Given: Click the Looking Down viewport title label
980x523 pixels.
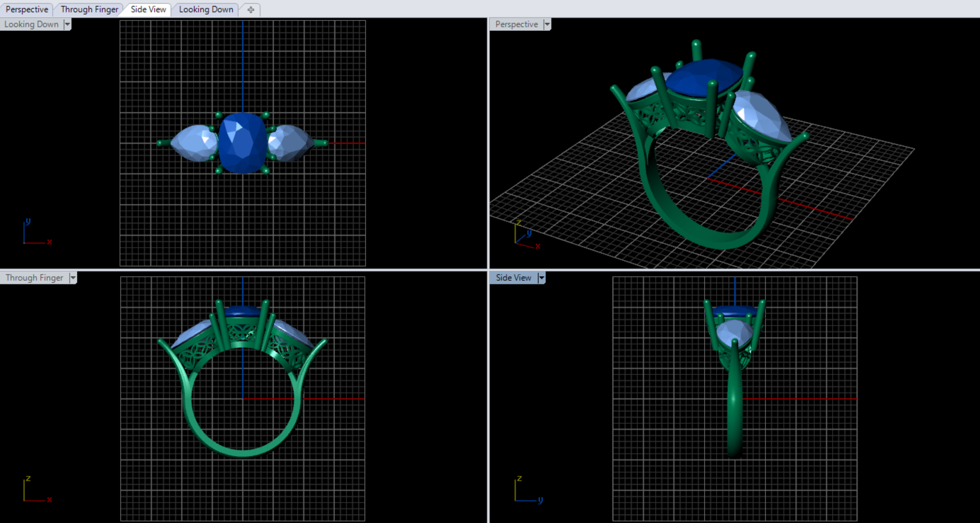Looking at the screenshot, I should point(31,24).
